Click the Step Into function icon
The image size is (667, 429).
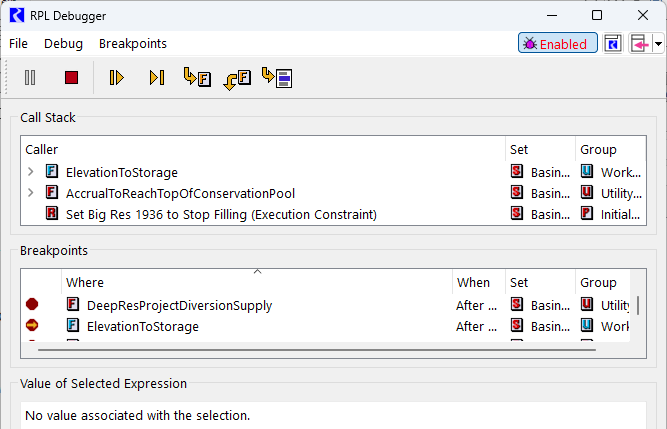[197, 77]
